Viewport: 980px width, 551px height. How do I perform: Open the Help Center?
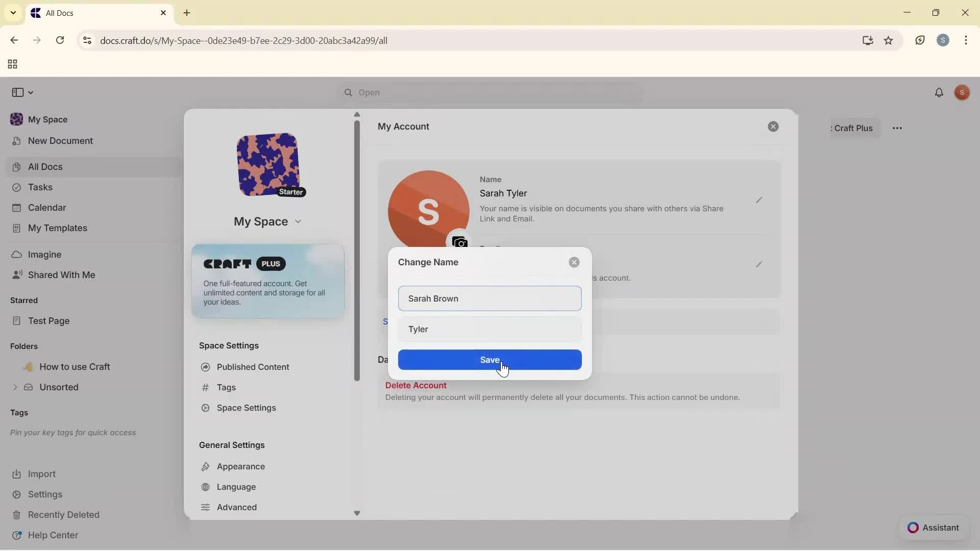pyautogui.click(x=53, y=535)
